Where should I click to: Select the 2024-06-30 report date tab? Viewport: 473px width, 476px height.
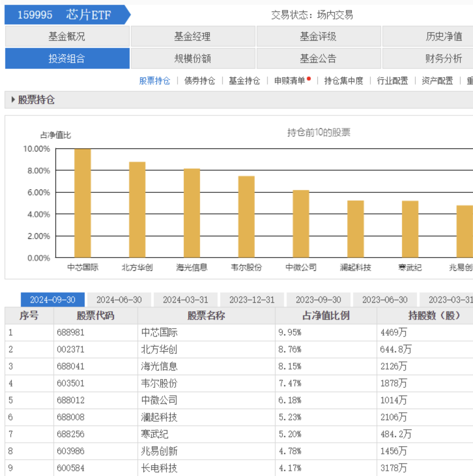pyautogui.click(x=119, y=300)
